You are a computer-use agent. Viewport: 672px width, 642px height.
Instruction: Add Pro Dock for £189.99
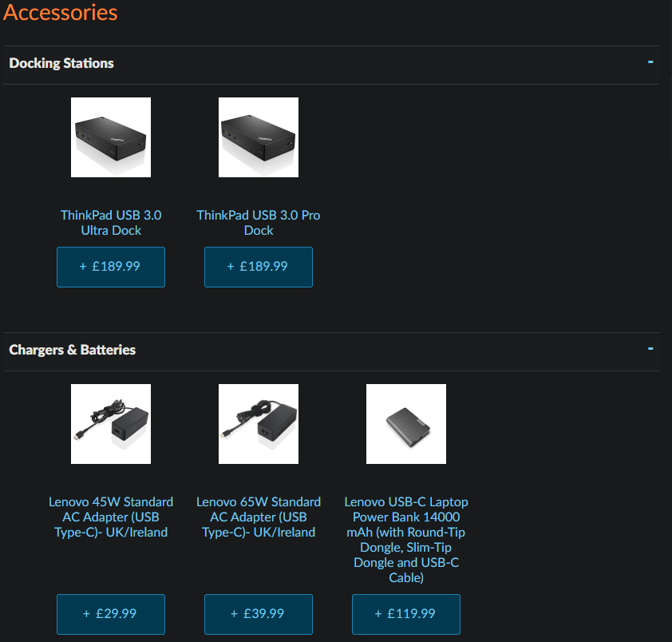pyautogui.click(x=259, y=267)
